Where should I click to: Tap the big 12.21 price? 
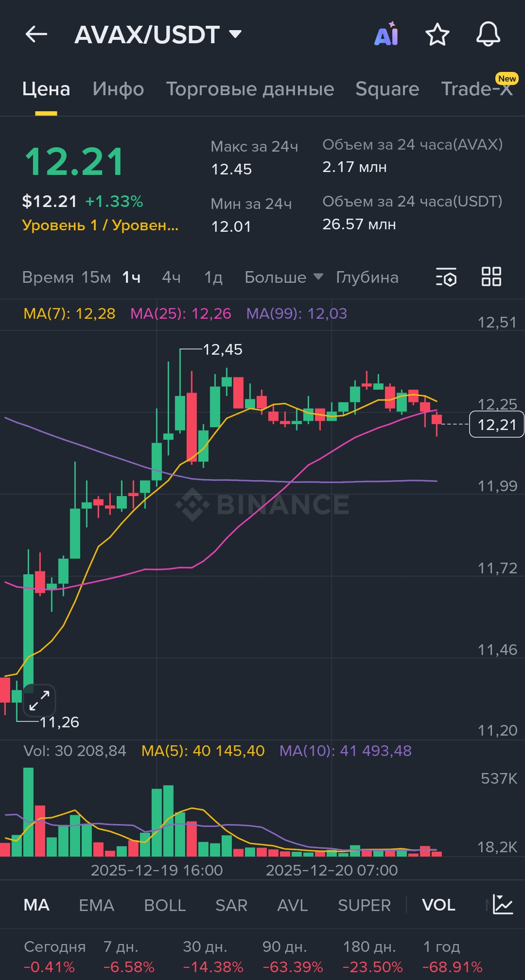tap(75, 162)
